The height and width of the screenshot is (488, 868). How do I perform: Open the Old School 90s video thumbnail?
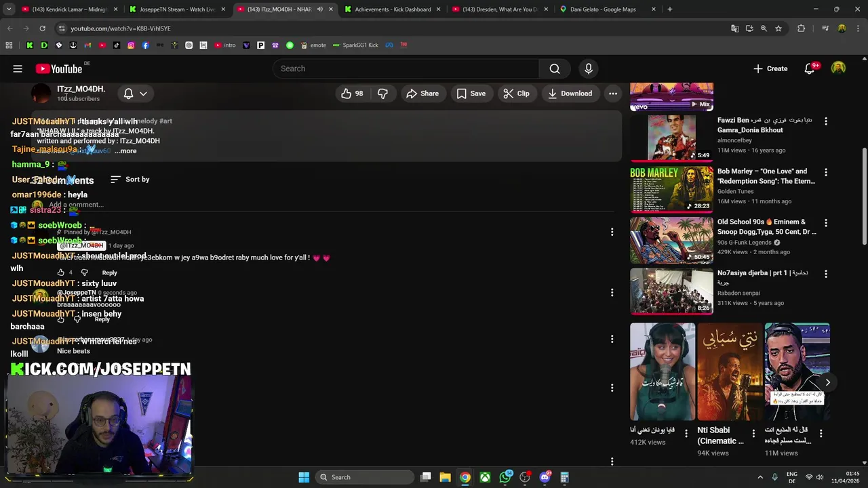pos(671,240)
